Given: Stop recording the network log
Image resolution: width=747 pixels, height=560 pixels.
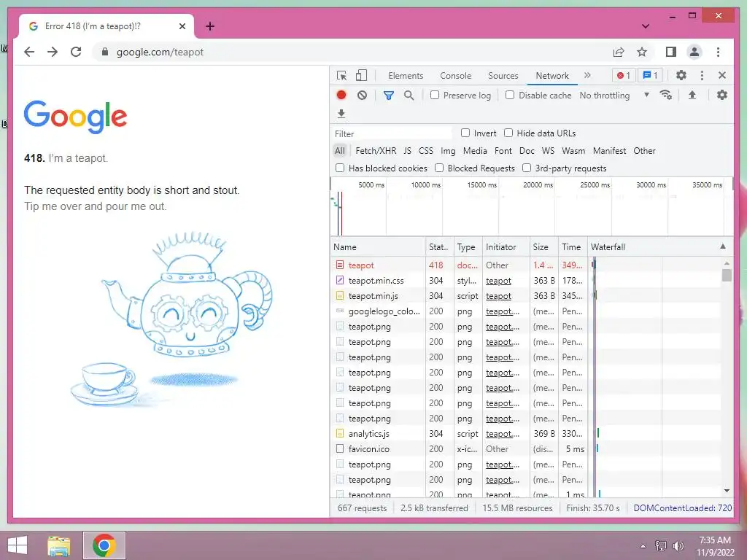Looking at the screenshot, I should click(341, 95).
